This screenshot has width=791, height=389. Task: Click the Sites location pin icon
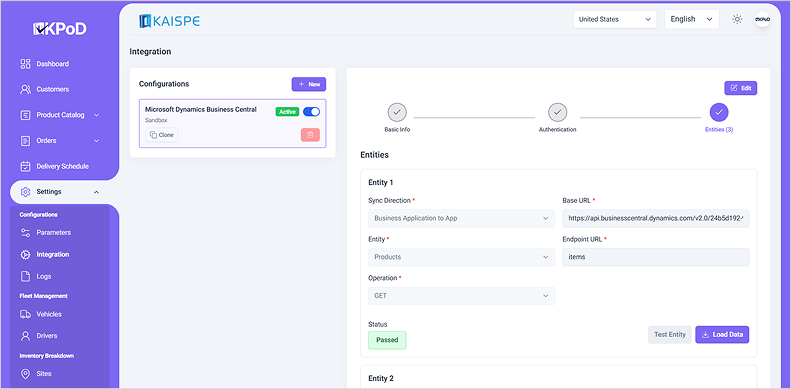pos(25,374)
